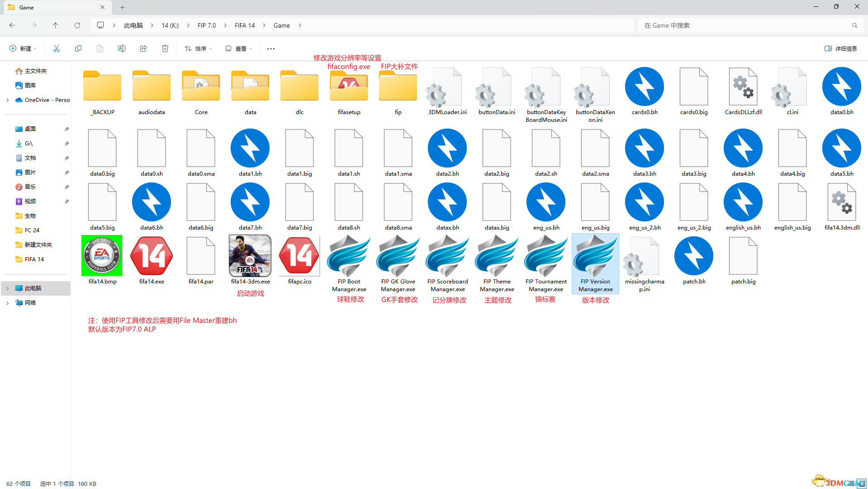
Task: Go back using the back arrow
Action: [x=12, y=25]
